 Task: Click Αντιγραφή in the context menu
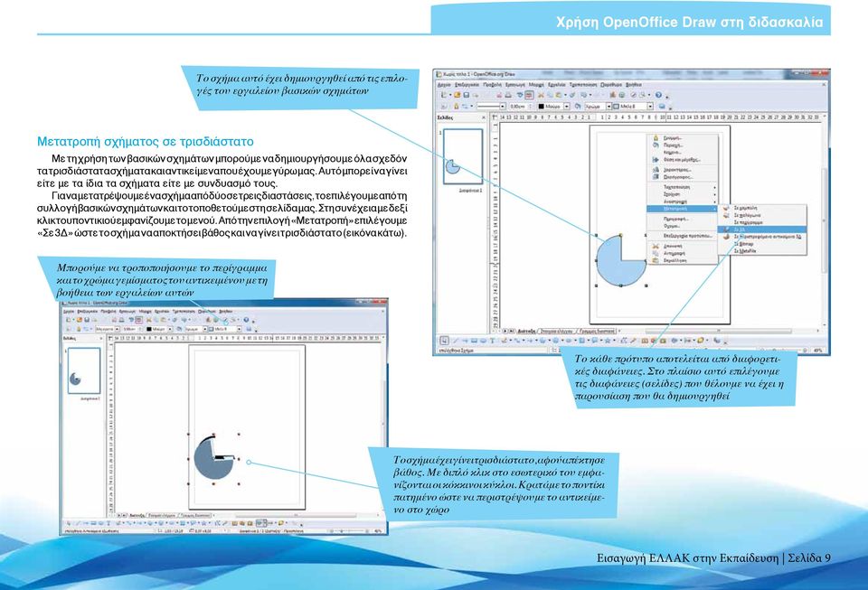(x=682, y=253)
